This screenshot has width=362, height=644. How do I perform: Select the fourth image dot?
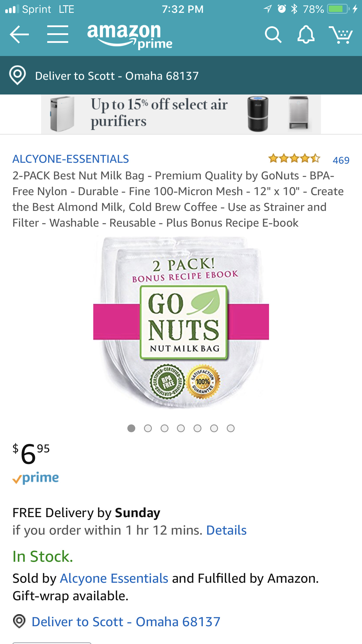181,428
